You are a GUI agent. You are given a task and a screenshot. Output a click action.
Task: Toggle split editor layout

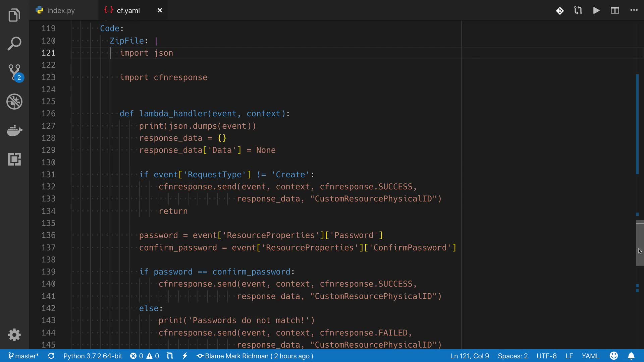(x=615, y=10)
